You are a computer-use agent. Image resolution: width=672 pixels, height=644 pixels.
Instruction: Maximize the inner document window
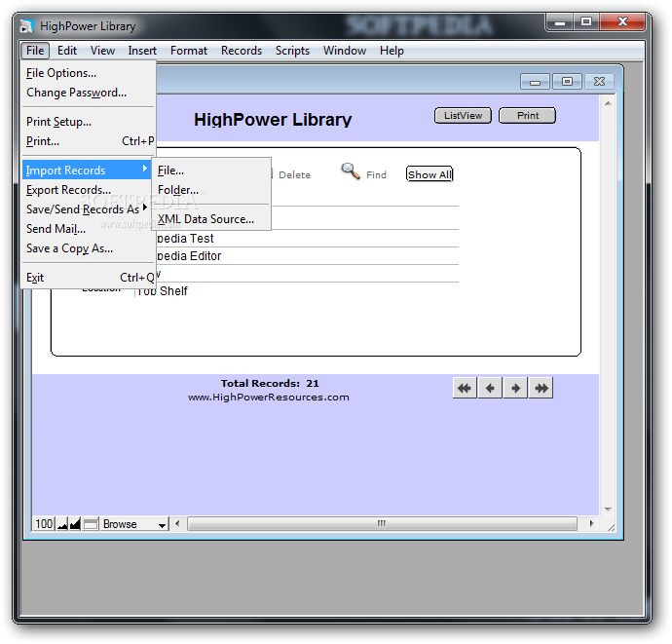[x=567, y=82]
